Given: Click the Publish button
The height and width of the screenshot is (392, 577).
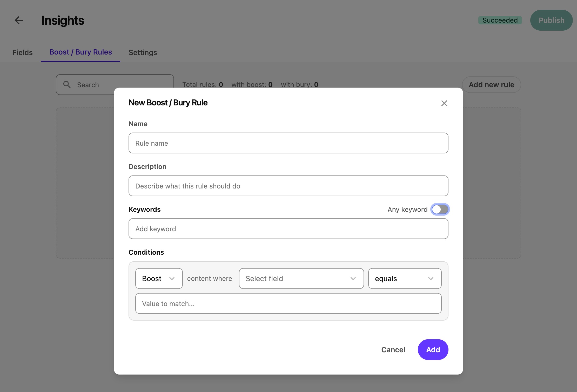Looking at the screenshot, I should tap(551, 20).
